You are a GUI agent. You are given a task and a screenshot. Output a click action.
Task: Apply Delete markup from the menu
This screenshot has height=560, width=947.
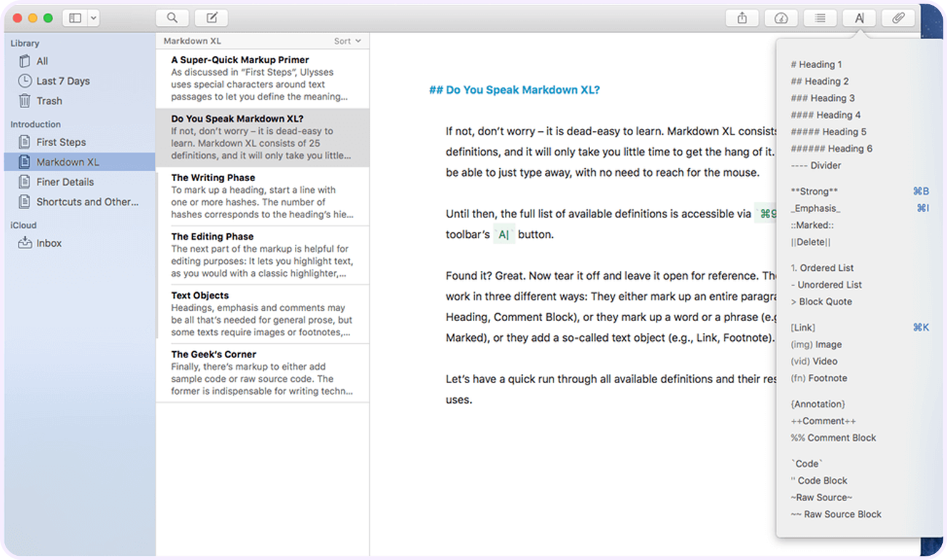point(811,242)
